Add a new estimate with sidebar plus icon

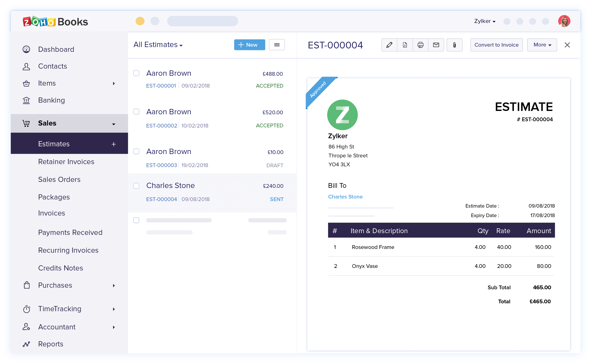(114, 144)
